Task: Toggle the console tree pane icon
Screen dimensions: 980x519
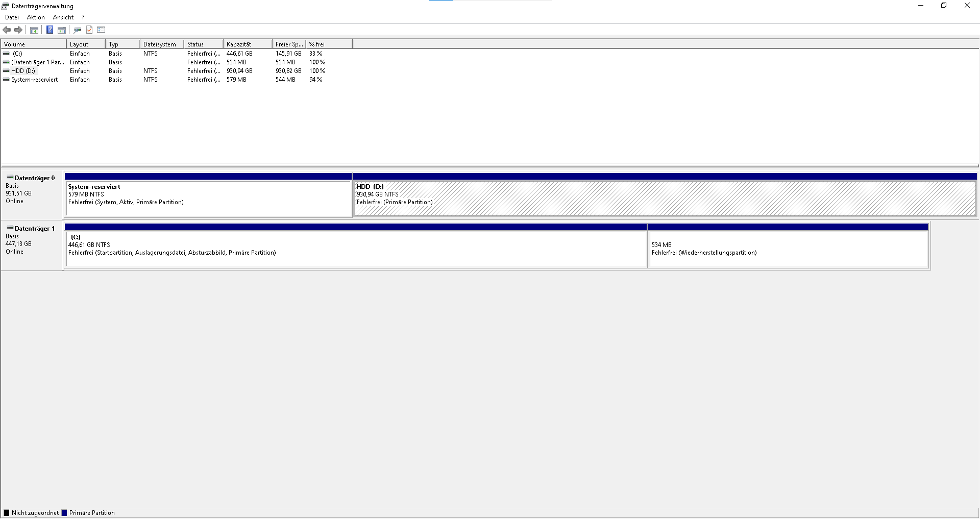Action: 34,30
